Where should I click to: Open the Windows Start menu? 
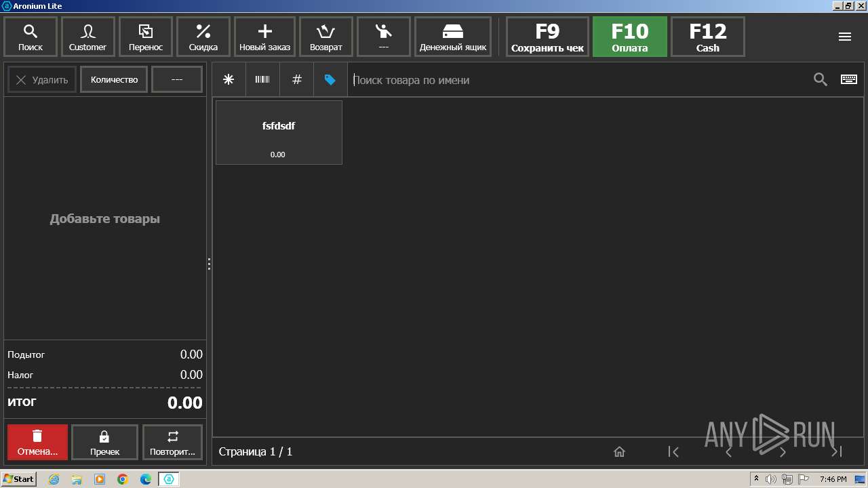pyautogui.click(x=19, y=479)
